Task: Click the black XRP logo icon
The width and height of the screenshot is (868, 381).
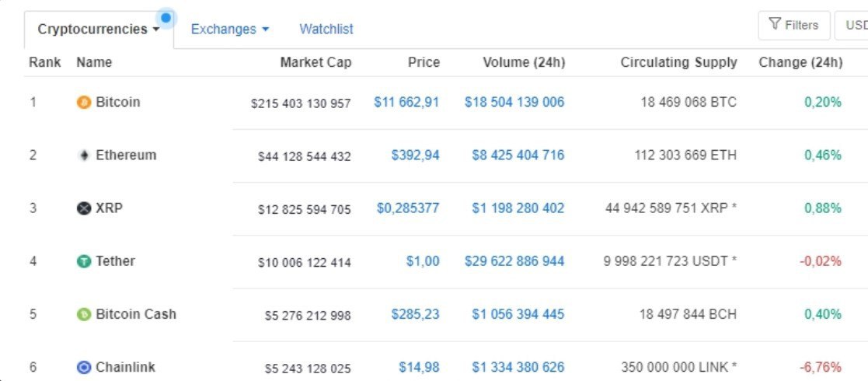Action: (84, 208)
